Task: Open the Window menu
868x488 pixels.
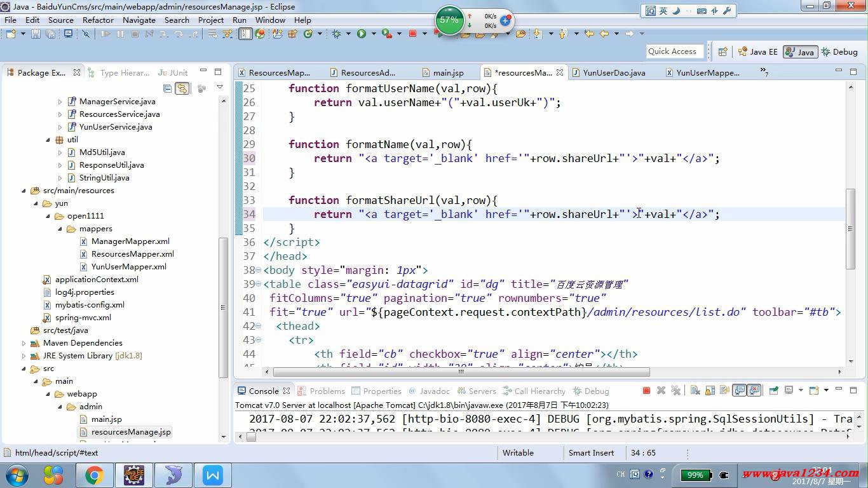Action: click(x=270, y=20)
